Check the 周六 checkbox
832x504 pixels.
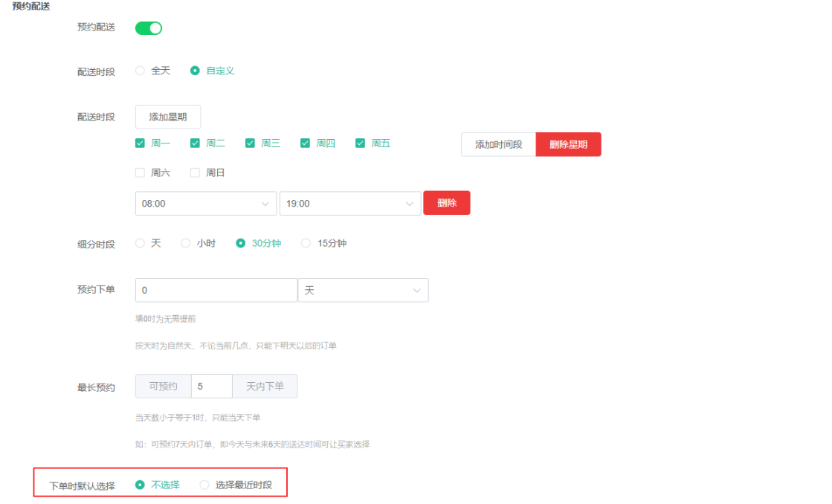coord(140,172)
